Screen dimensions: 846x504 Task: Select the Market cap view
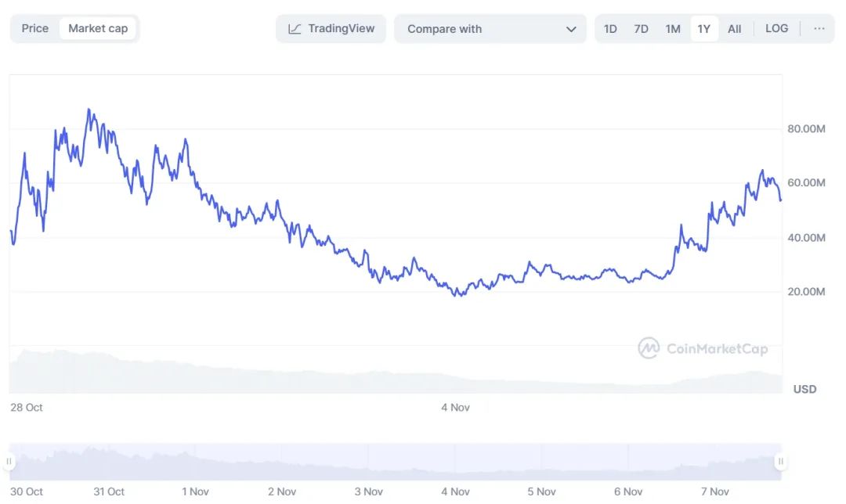coord(98,29)
